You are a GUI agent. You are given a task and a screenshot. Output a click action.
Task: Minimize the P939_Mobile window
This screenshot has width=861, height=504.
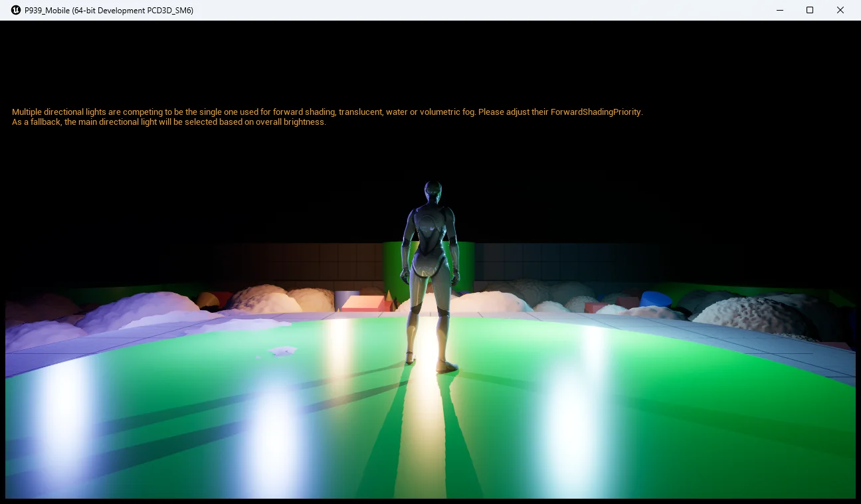(x=779, y=10)
